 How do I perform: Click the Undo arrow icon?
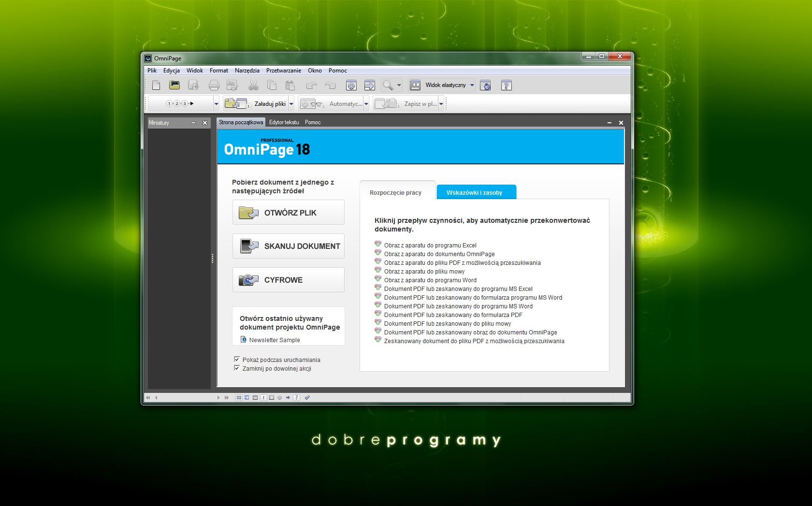click(312, 86)
